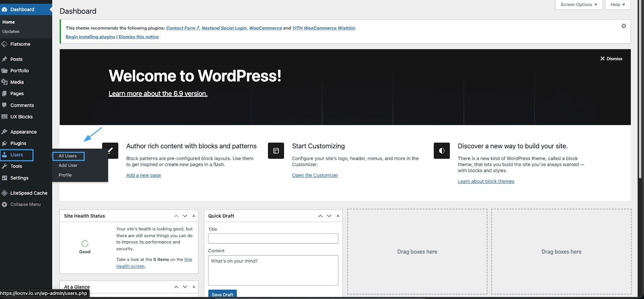644x299 pixels.
Task: Click the Plugins plug icon
Action: pyautogui.click(x=5, y=143)
